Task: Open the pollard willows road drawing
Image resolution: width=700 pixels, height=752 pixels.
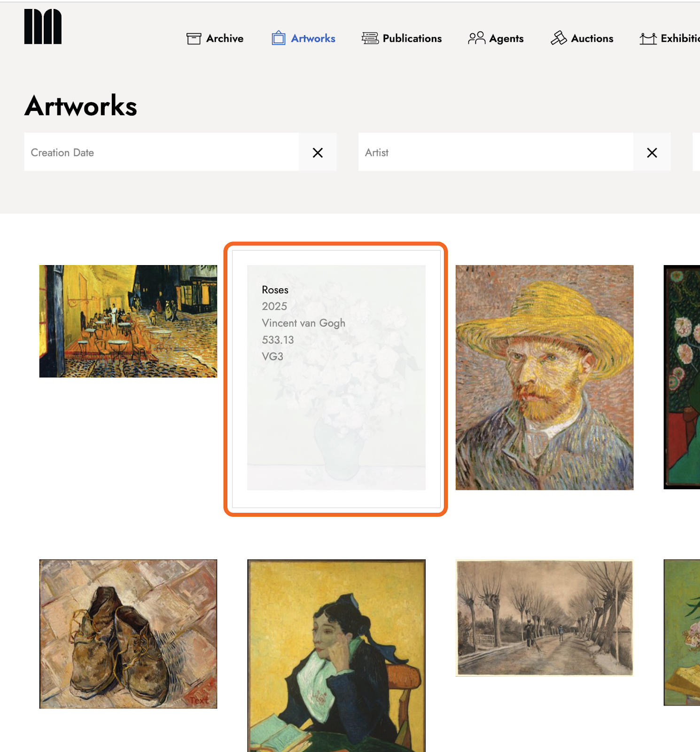Action: [544, 618]
